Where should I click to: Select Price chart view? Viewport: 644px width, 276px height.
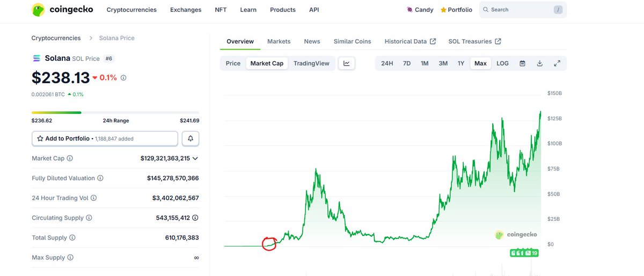coord(233,63)
